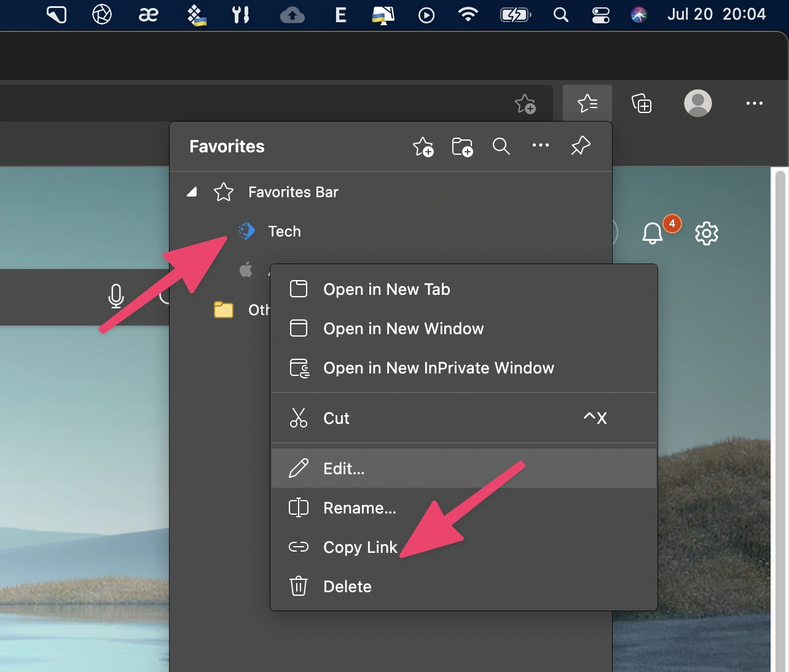Click the monitor with flag menu bar icon

(x=383, y=15)
